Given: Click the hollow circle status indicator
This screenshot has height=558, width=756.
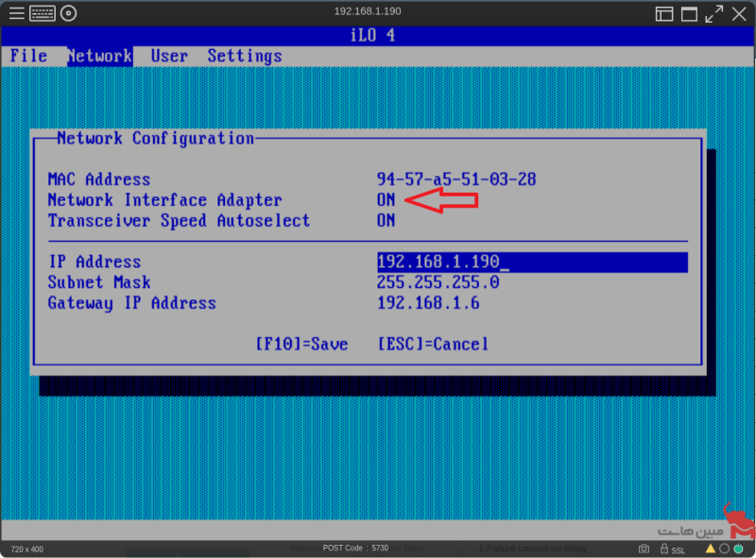Looking at the screenshot, I should point(724,549).
